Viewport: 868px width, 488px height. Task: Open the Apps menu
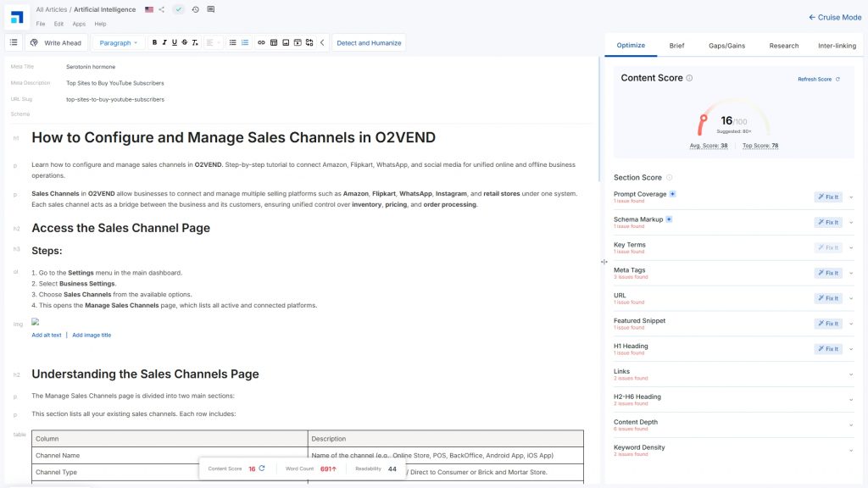tap(79, 24)
